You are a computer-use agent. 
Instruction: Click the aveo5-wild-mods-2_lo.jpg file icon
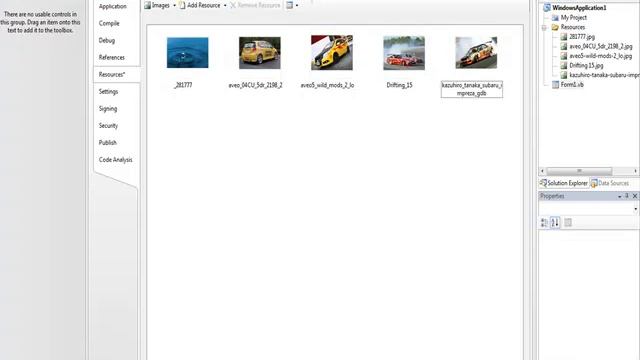[x=564, y=56]
